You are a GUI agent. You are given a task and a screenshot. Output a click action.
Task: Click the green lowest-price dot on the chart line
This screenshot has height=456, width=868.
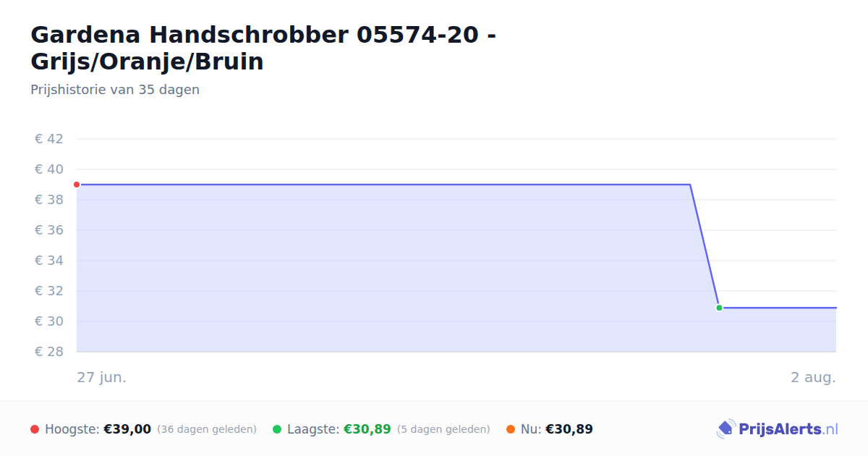[719, 308]
